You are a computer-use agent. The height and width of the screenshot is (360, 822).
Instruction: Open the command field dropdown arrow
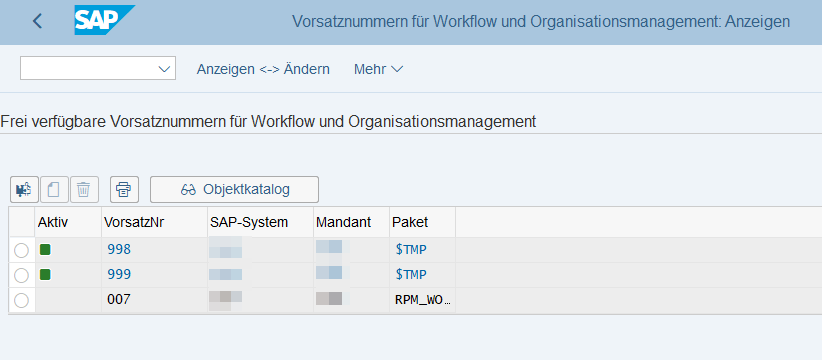164,69
